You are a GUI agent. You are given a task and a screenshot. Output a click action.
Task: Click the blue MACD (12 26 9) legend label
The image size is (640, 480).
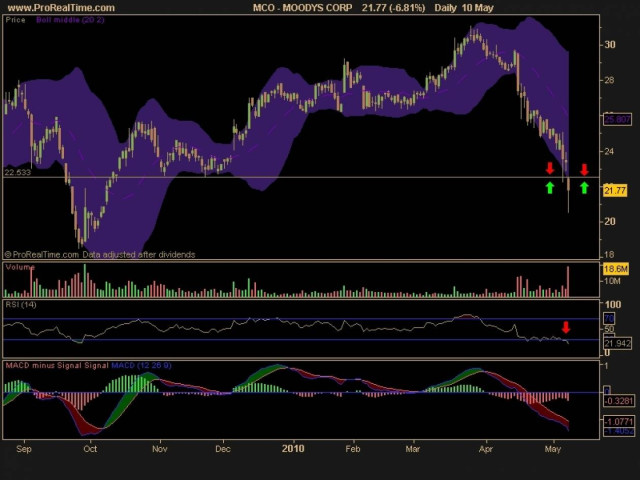pos(141,365)
